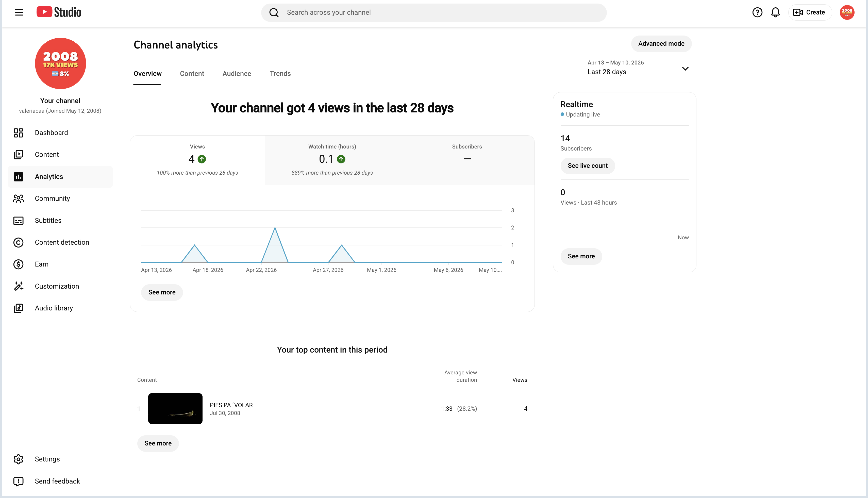This screenshot has width=868, height=498.
Task: Click the Settings gear icon
Action: [x=19, y=459]
